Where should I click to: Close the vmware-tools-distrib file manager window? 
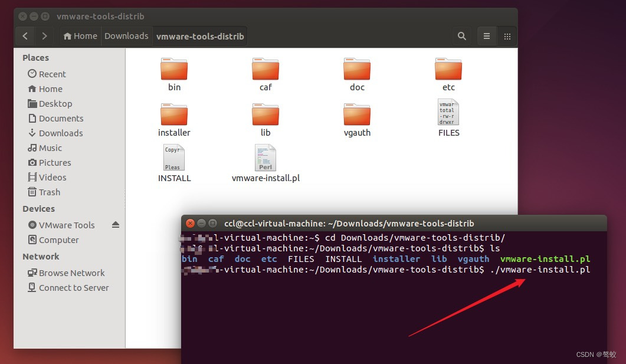coord(23,17)
